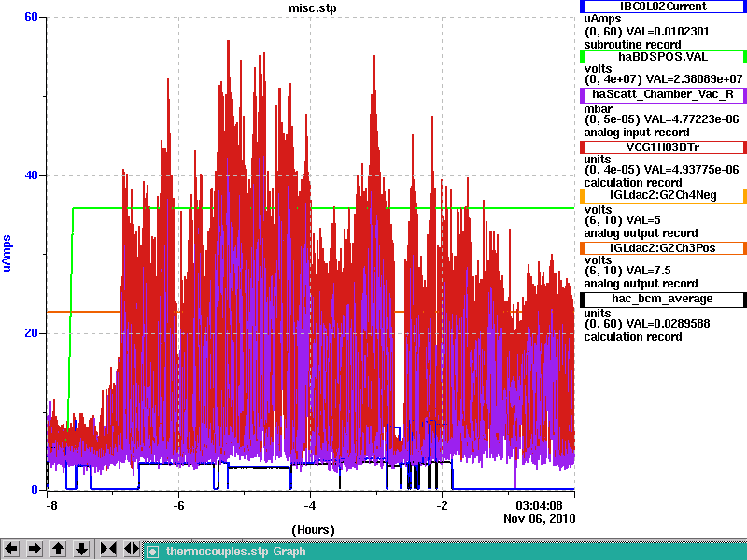Click the y-axis value 20

pos(31,333)
